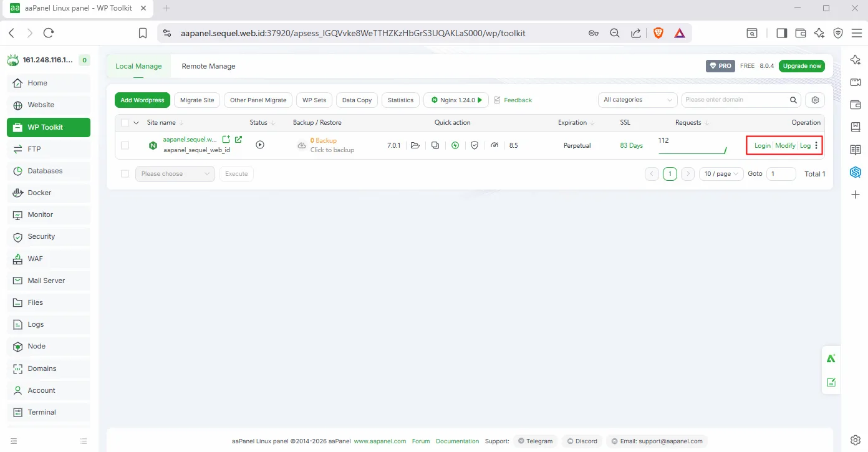
Task: Reload the page with the refresh icon
Action: tap(49, 33)
